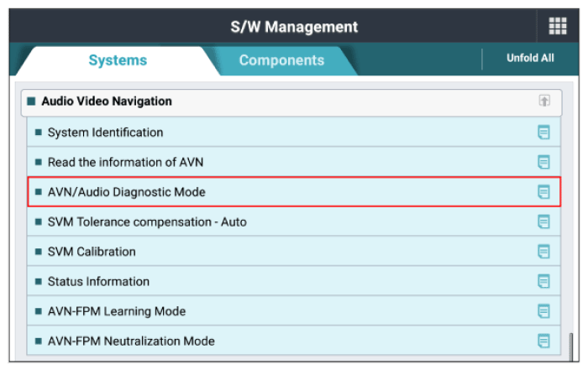Select AVN-FPM Learning Mode row
This screenshot has height=370, width=588.
294,311
